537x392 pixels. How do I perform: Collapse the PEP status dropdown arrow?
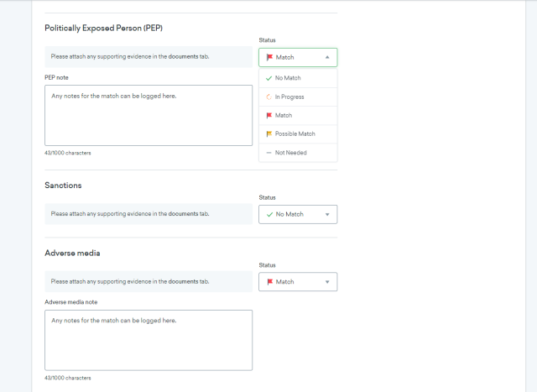coord(326,57)
